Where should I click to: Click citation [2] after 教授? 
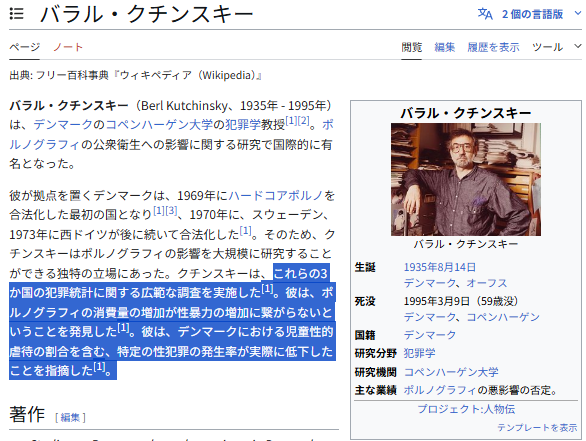pyautogui.click(x=303, y=121)
